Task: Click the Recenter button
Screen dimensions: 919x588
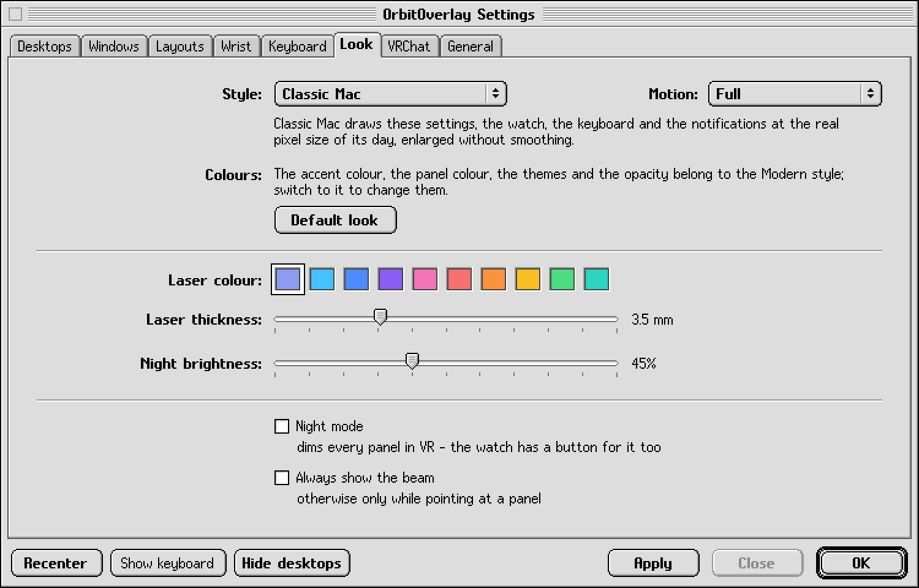Action: (56, 563)
